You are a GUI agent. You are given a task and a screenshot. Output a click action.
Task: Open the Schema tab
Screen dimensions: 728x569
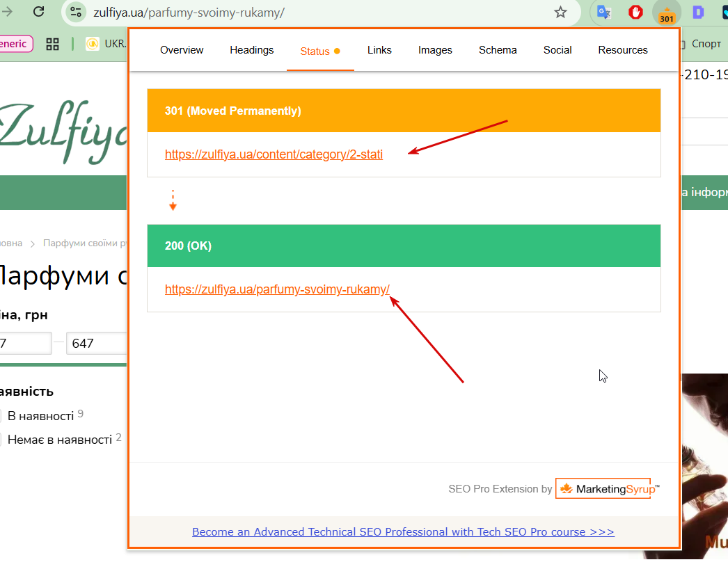click(x=498, y=50)
